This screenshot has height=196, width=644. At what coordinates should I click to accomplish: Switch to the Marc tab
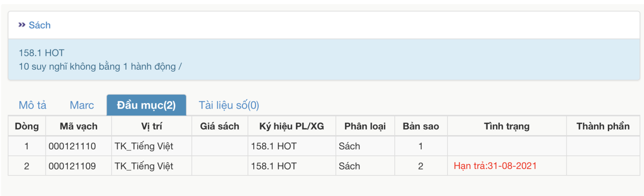82,105
